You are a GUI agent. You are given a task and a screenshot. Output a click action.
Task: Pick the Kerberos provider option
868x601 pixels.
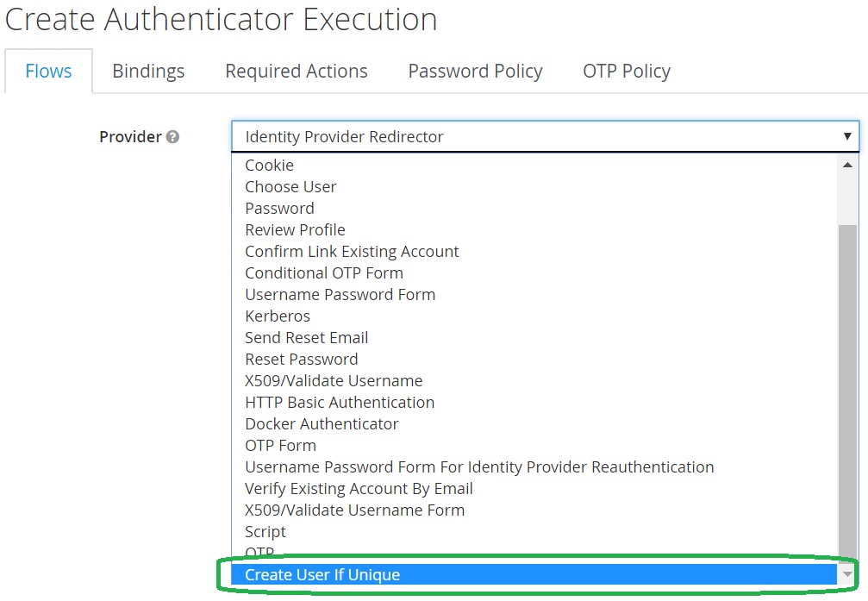click(x=277, y=316)
